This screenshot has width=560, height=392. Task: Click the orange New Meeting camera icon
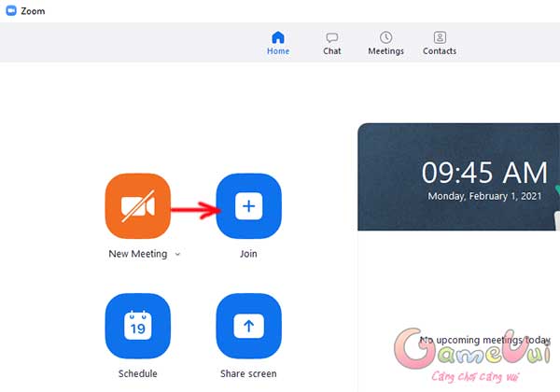tap(138, 206)
